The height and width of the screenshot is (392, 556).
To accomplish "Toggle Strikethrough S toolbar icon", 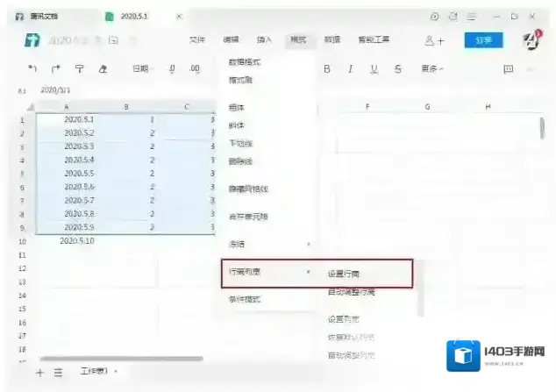I will 397,68.
